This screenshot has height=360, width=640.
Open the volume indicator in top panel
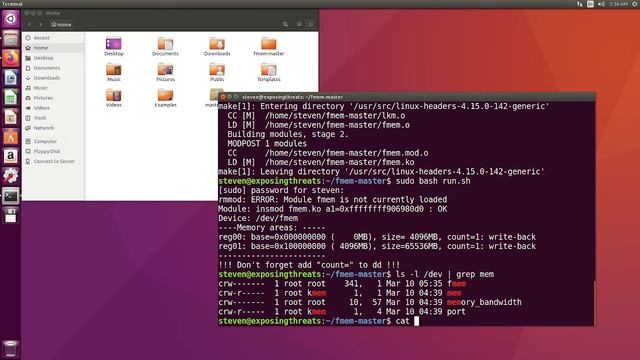[601, 4]
